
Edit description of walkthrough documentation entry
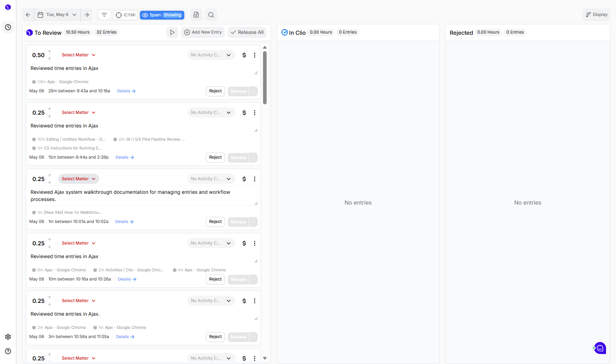point(144,196)
